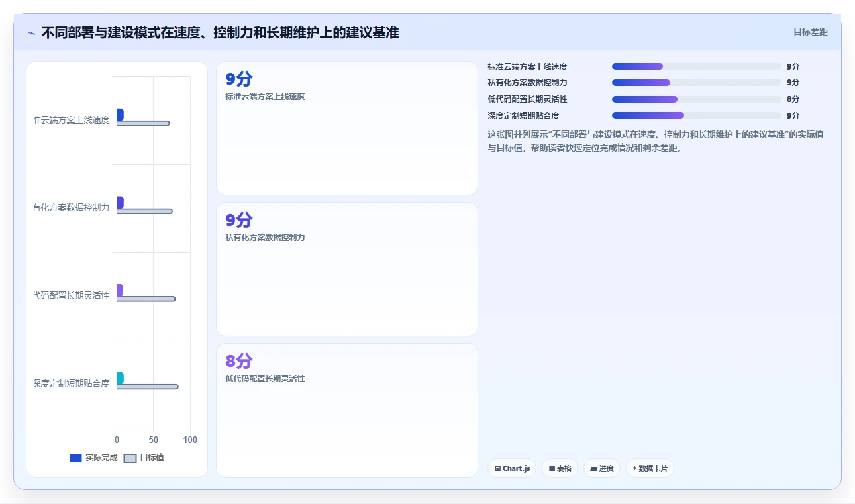
Task: Click blue actual bar for 云端方案上线速度
Action: (x=120, y=115)
